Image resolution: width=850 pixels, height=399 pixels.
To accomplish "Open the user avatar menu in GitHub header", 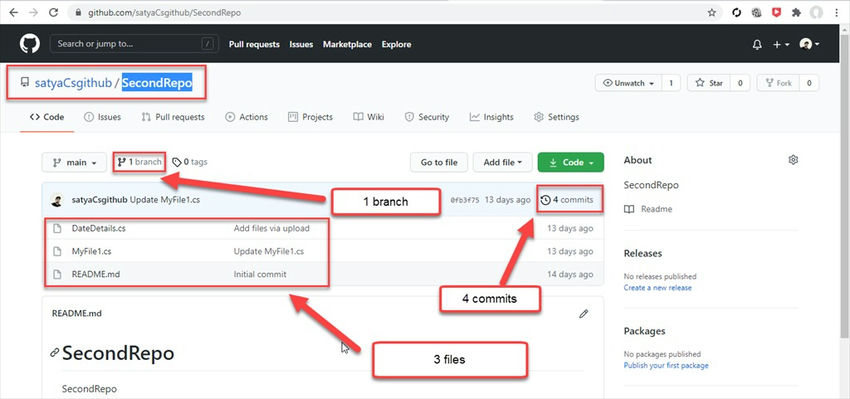I will pyautogui.click(x=809, y=44).
